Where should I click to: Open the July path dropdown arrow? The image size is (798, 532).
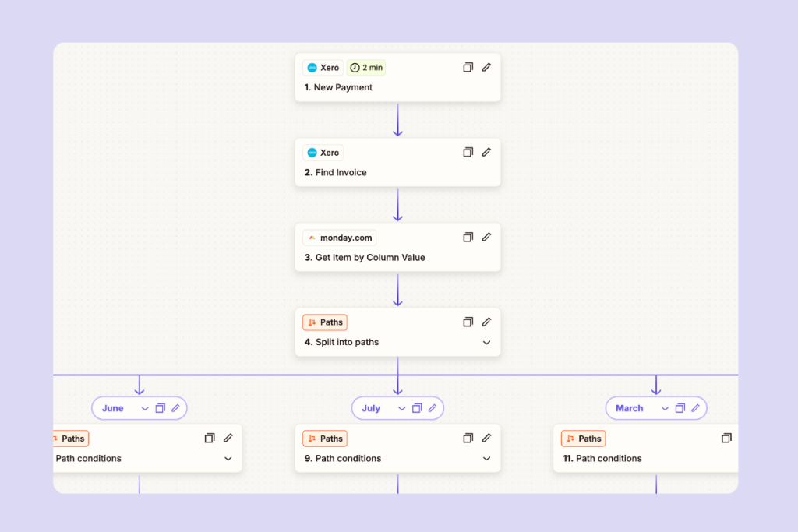tap(402, 408)
